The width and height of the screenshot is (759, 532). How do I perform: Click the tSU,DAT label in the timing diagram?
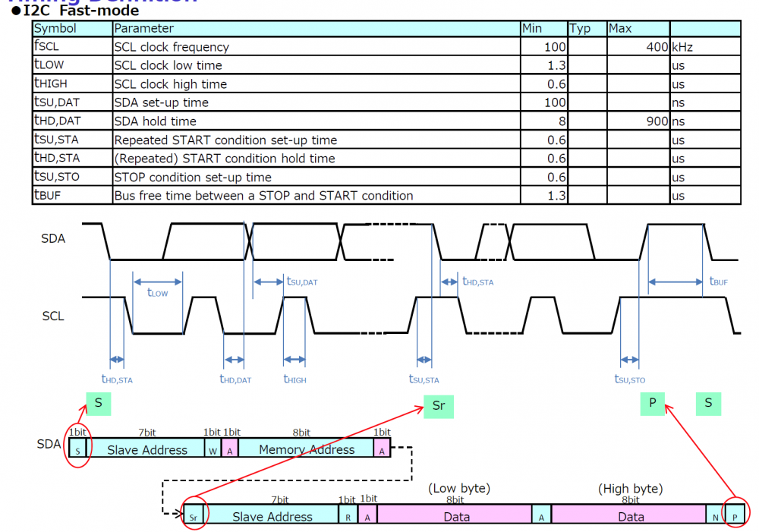(301, 282)
